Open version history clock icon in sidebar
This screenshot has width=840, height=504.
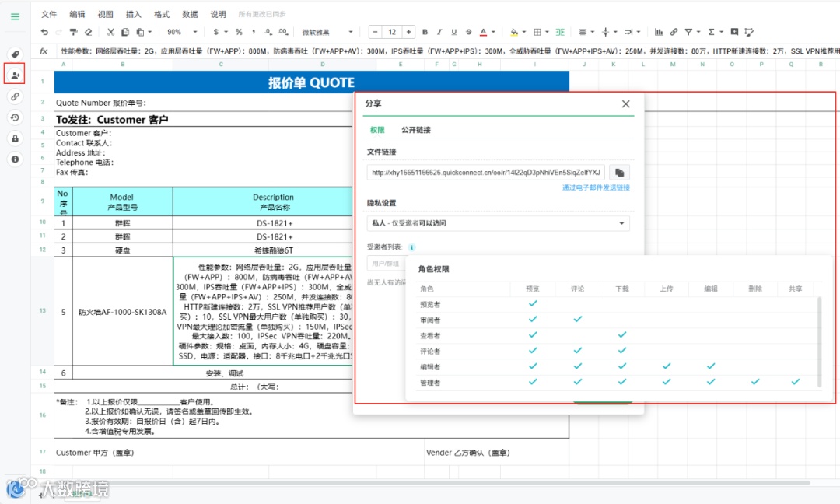15,117
